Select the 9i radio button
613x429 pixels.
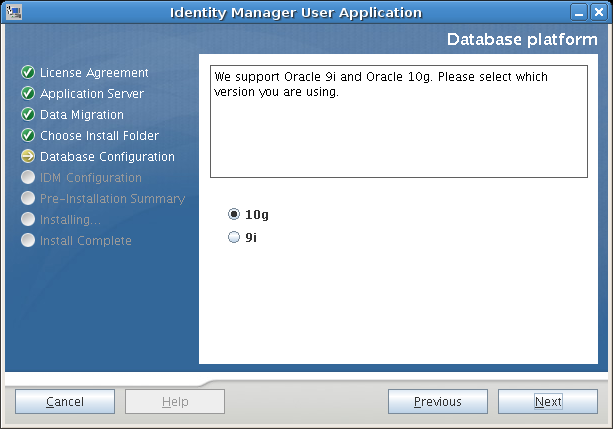coord(234,238)
